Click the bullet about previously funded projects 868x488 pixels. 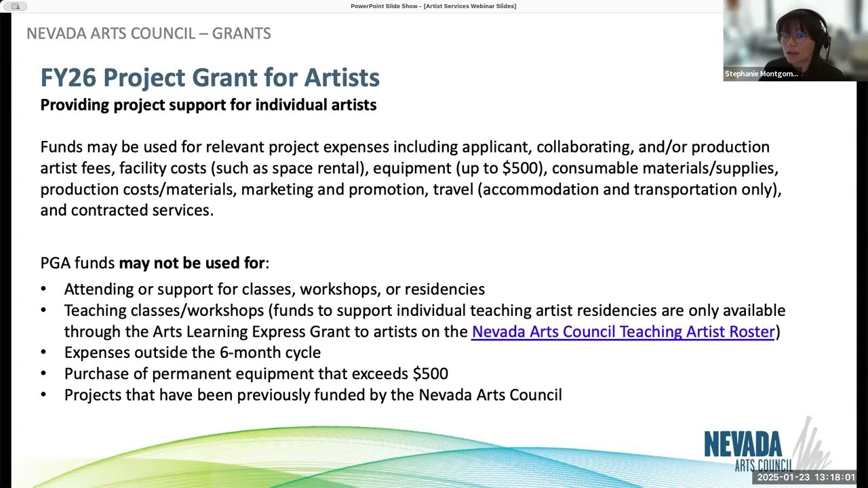pyautogui.click(x=313, y=394)
